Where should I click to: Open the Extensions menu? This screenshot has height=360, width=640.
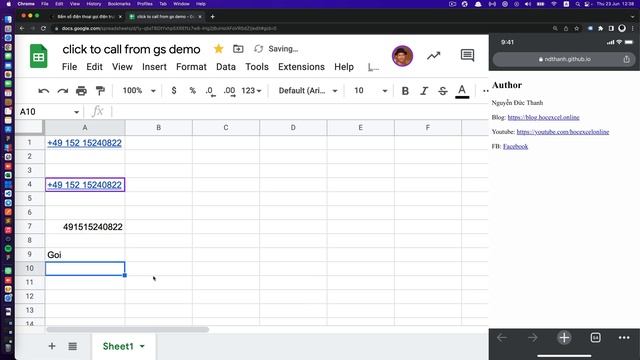tap(301, 67)
